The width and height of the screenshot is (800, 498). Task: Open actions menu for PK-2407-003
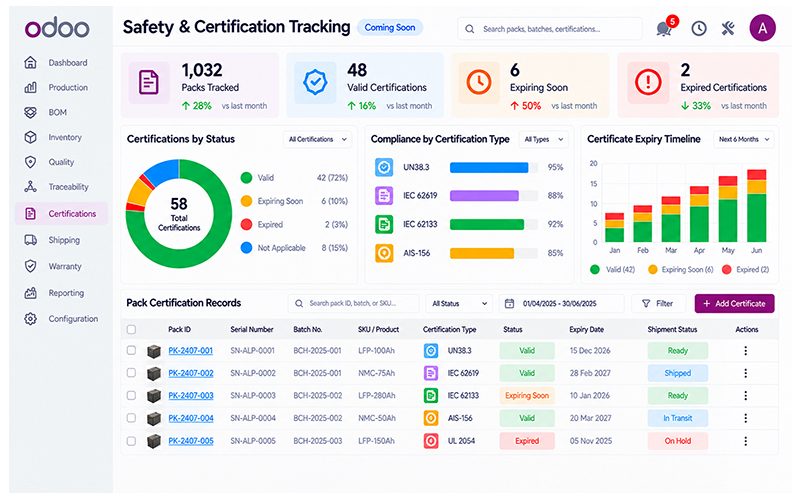[745, 395]
